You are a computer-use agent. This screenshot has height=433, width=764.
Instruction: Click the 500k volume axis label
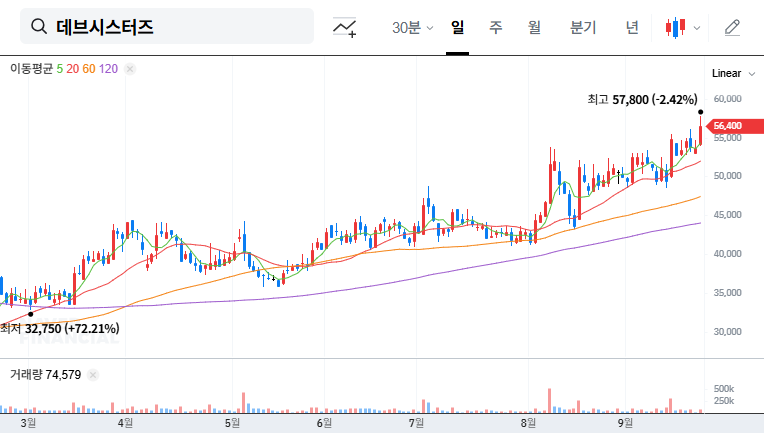pos(724,389)
